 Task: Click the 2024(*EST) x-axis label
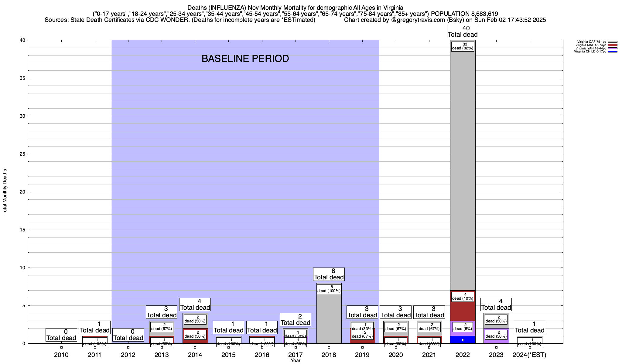(529, 355)
